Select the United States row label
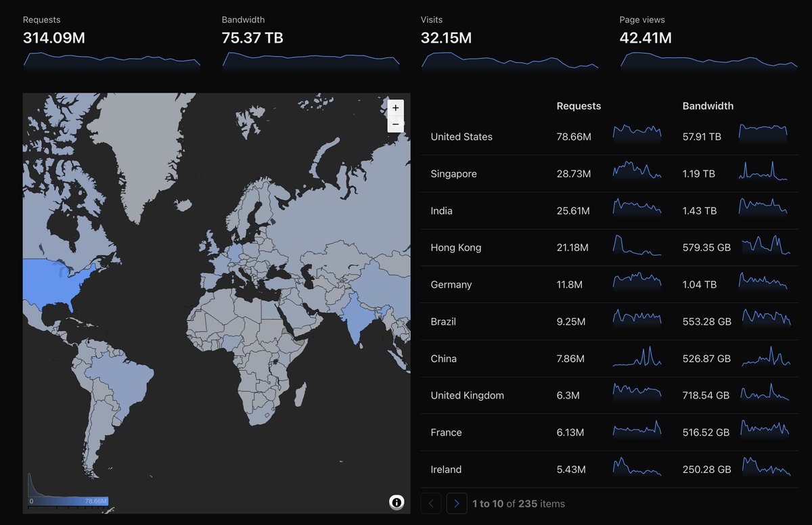This screenshot has width=812, height=525. click(x=461, y=137)
